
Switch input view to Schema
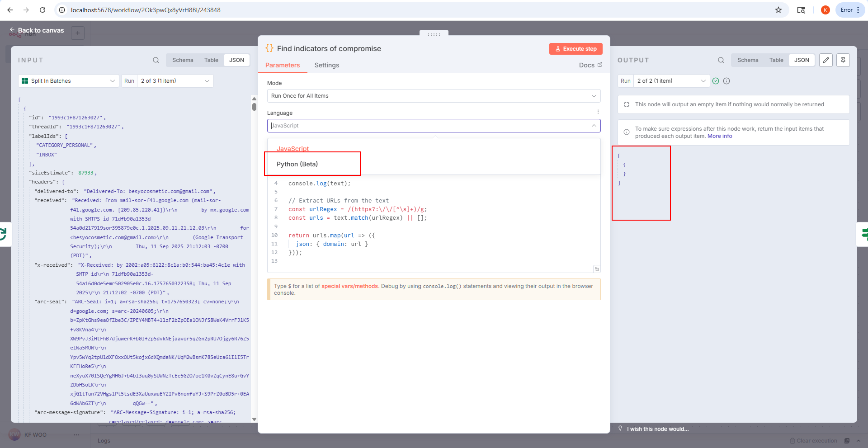(x=183, y=60)
